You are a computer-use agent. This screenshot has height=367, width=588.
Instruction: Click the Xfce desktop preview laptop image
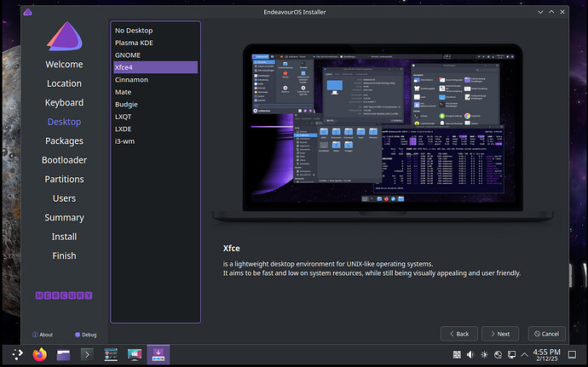tap(383, 132)
